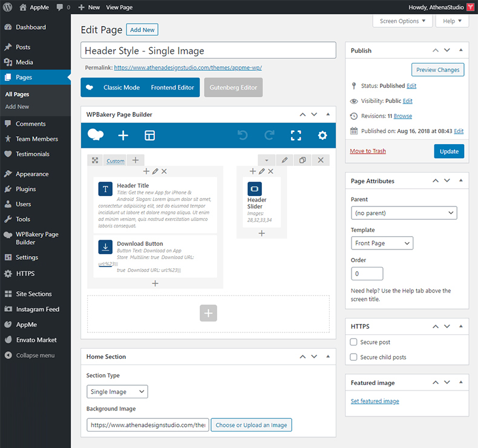Delete the Header Slider column X icon
The height and width of the screenshot is (448, 478).
(270, 171)
